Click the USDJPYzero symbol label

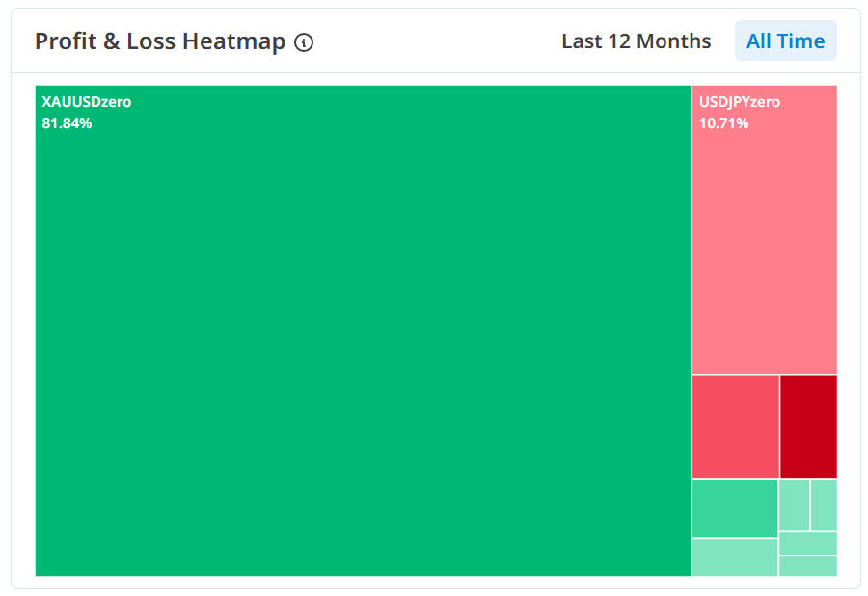pos(740,102)
